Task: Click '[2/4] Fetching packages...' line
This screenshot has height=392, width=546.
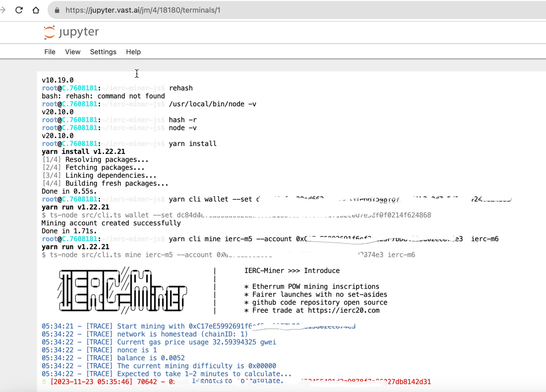Action: coord(93,167)
